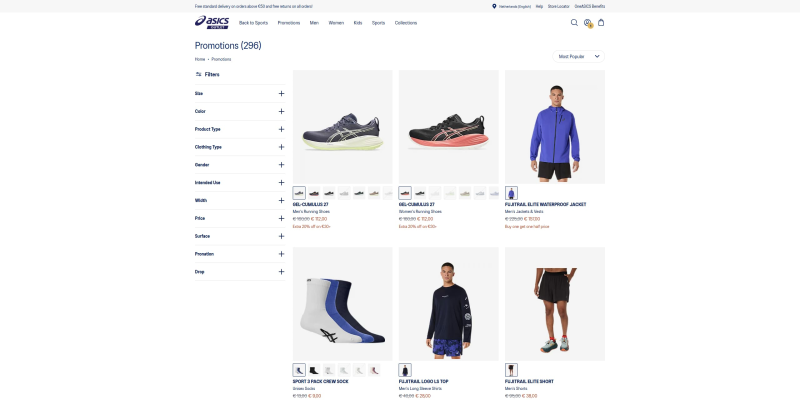Select second color variant of men's GEL-CUMULUS 27

click(x=314, y=193)
